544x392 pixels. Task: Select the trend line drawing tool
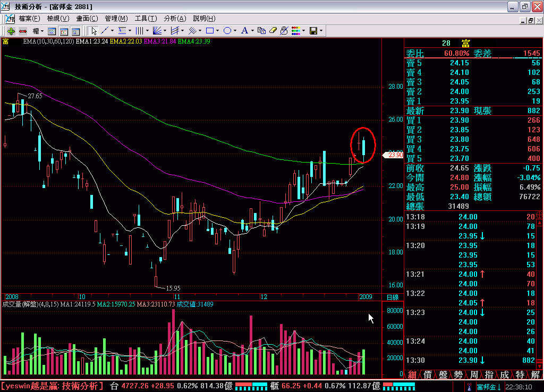coord(105,31)
